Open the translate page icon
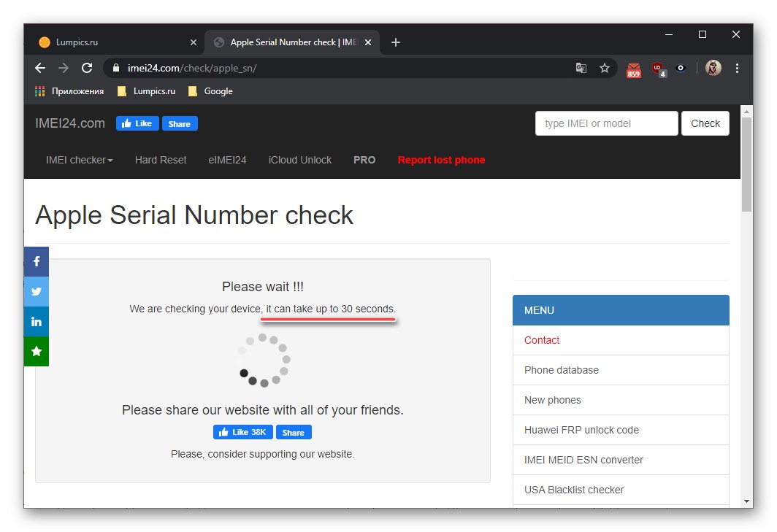 click(x=581, y=68)
